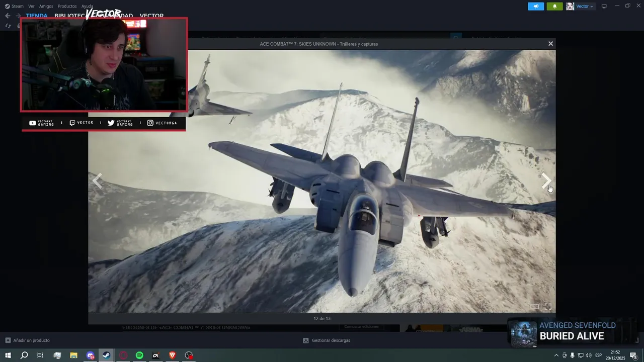Open Windows search from taskbar
Viewport: 644px width, 362px height.
[x=24, y=355]
